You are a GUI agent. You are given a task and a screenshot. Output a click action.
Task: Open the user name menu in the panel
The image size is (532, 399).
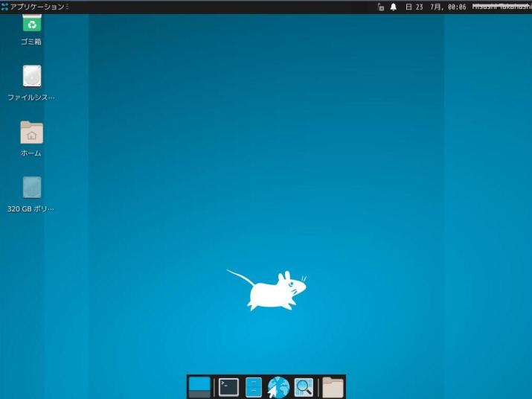tap(501, 7)
